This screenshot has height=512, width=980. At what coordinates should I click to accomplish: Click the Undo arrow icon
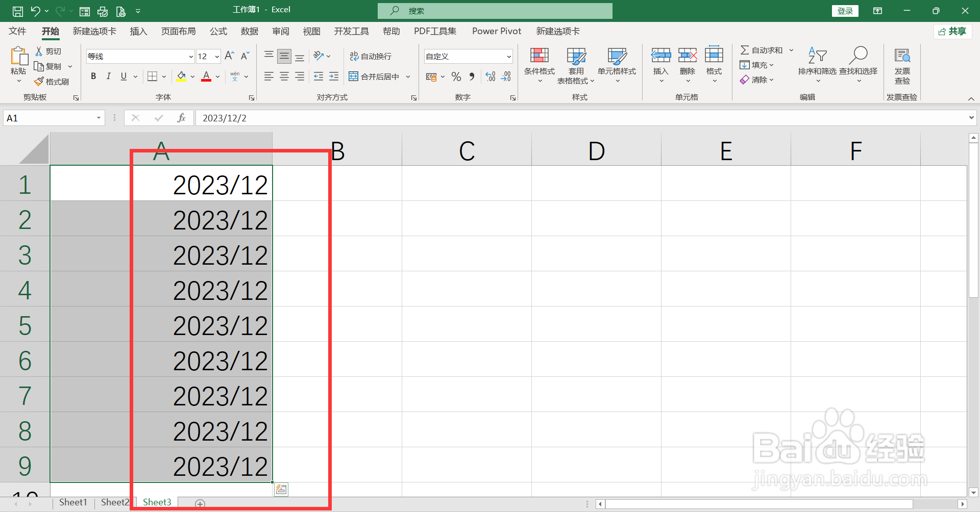tap(35, 11)
